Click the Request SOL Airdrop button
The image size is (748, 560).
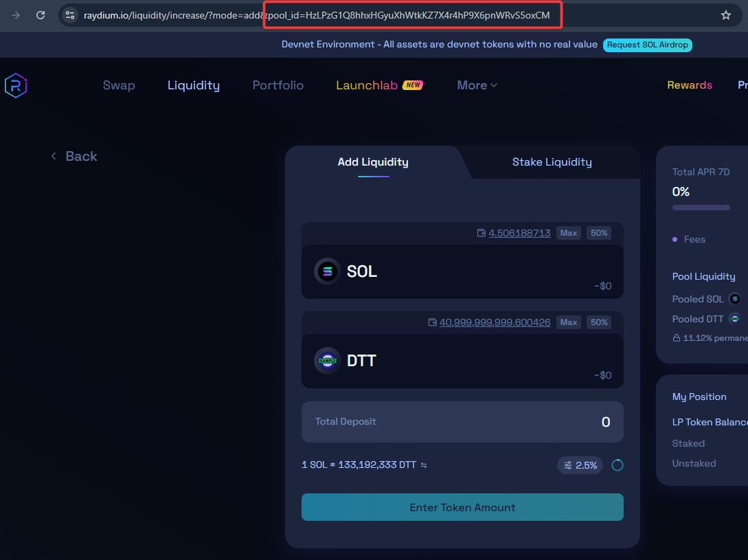tap(647, 45)
